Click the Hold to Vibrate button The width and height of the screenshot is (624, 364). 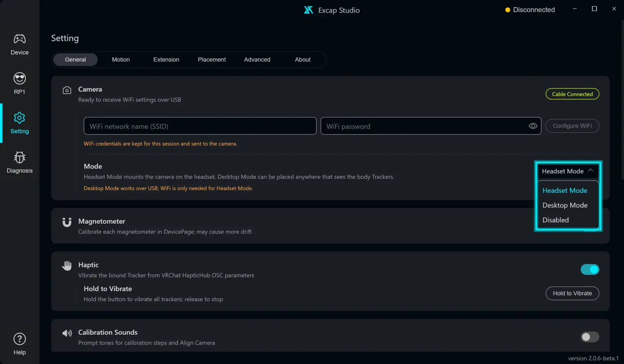tap(572, 293)
